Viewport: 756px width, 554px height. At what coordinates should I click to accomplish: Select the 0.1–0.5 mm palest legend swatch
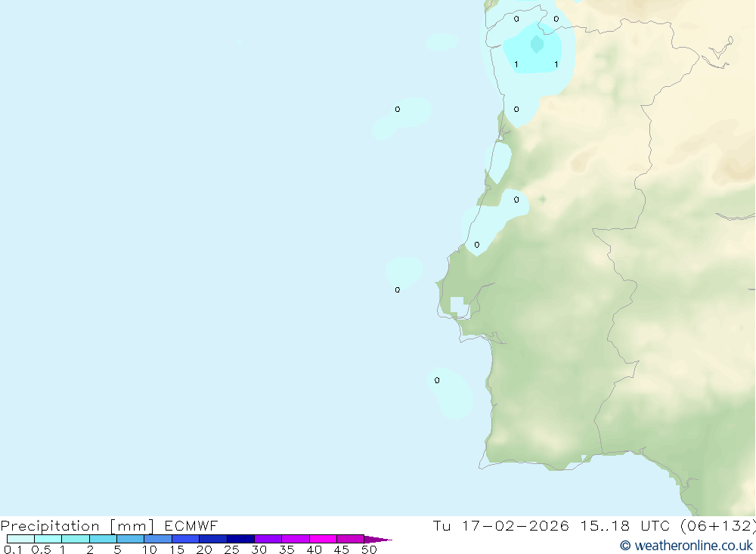click(x=20, y=539)
